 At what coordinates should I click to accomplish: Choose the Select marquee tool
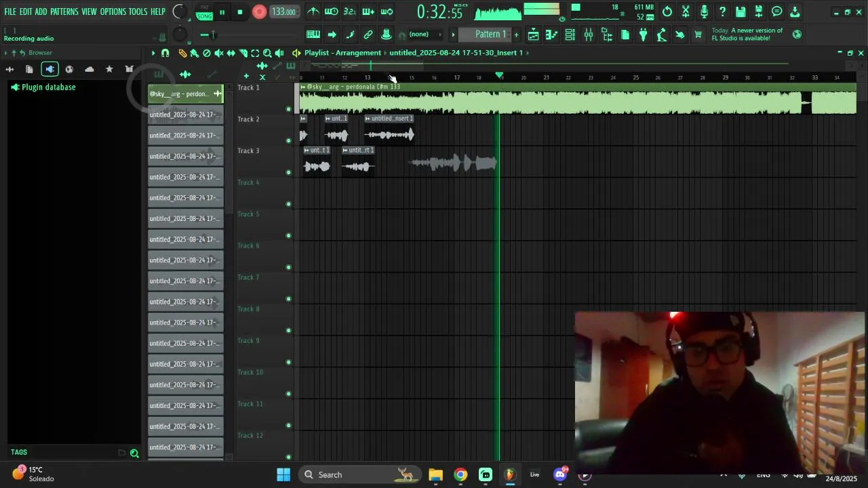[x=255, y=53]
